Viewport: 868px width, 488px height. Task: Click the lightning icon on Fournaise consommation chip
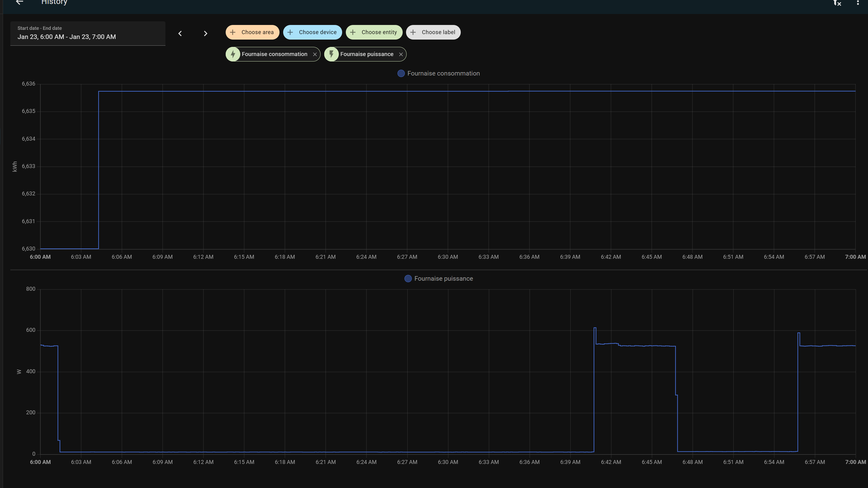coord(234,54)
